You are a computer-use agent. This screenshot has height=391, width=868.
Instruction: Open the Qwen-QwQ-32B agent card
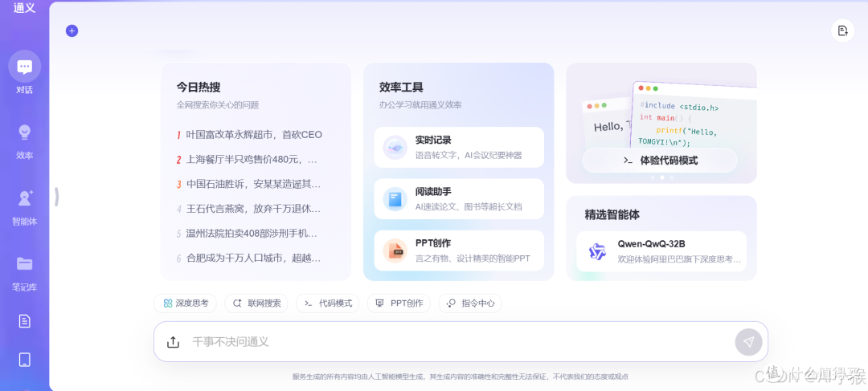(661, 251)
